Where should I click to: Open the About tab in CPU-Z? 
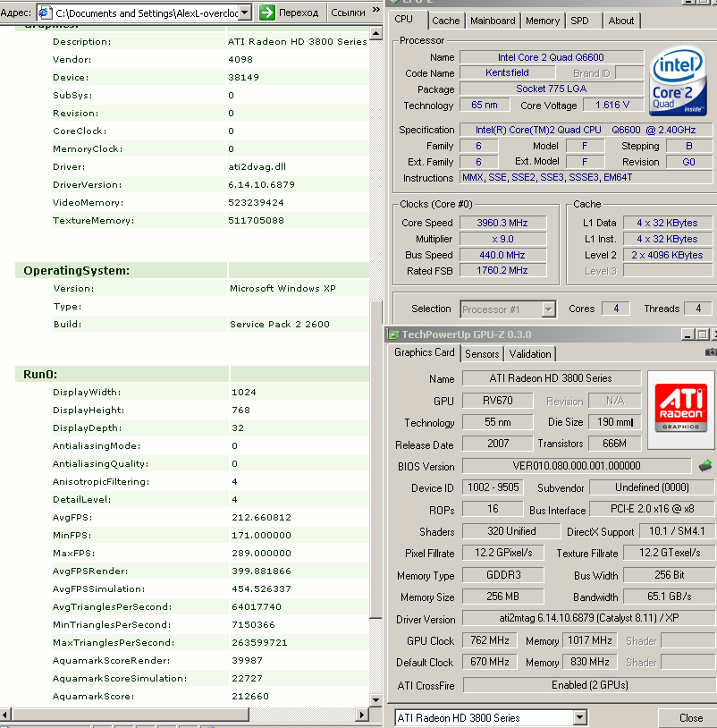point(621,21)
